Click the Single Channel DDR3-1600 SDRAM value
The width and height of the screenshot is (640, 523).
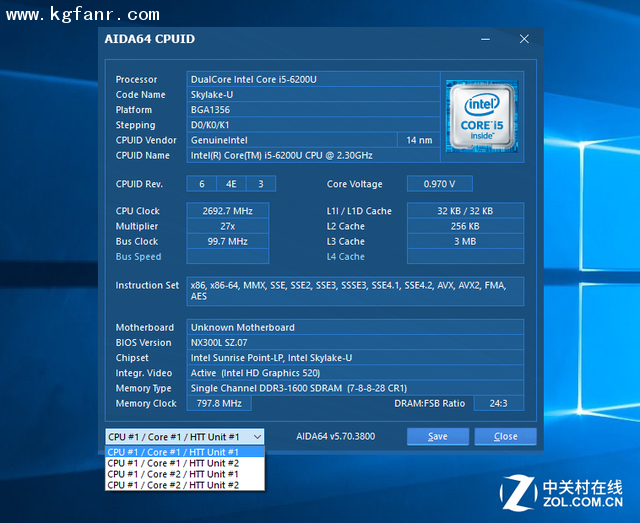(355, 388)
